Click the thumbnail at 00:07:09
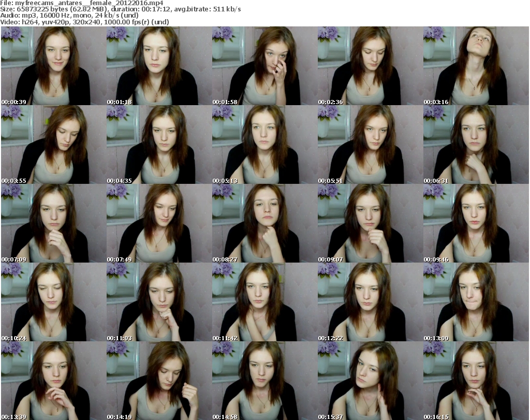 [53, 223]
